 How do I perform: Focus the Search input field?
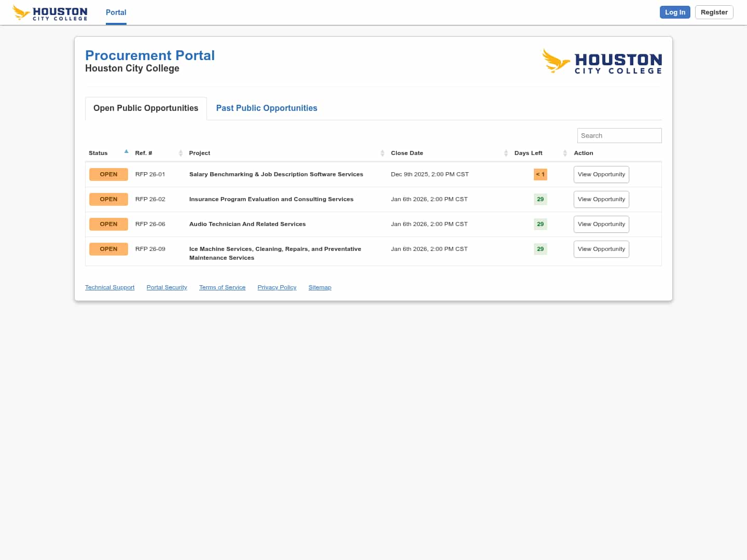619,135
